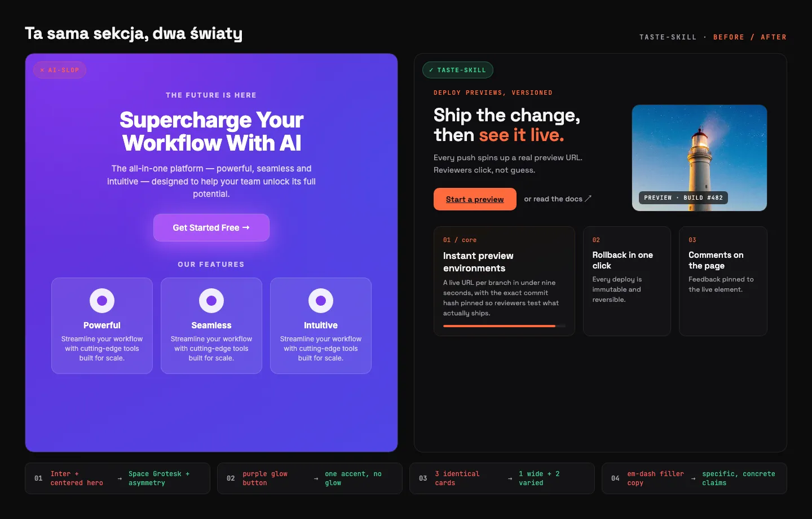Viewport: 812px width, 519px height.
Task: Click the Powerful card circle icon
Action: pyautogui.click(x=102, y=301)
